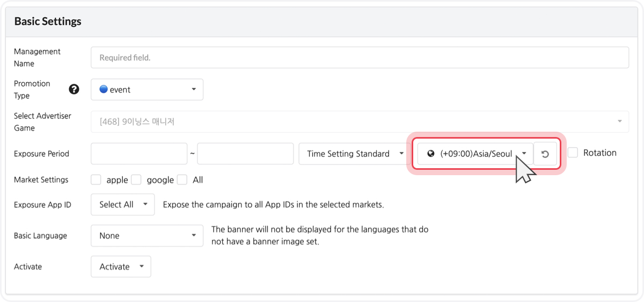
Task: Click the timezone reset (circular arrow) button
Action: click(x=545, y=154)
